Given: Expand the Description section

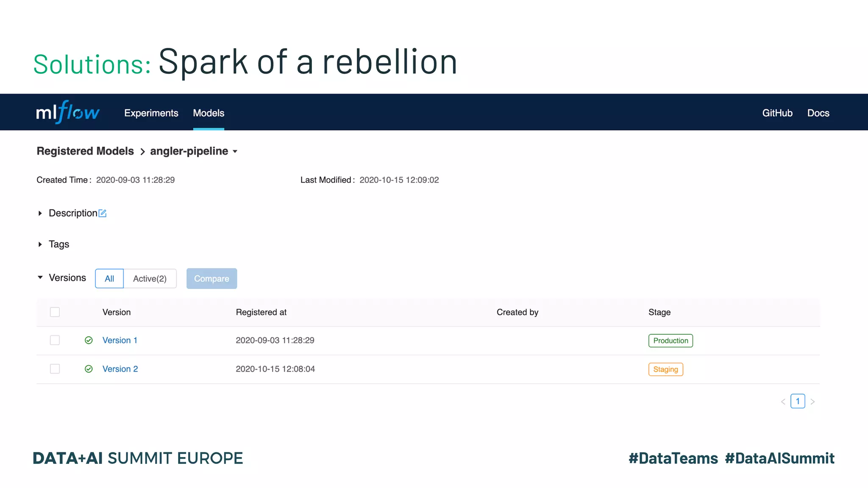Looking at the screenshot, I should (40, 213).
